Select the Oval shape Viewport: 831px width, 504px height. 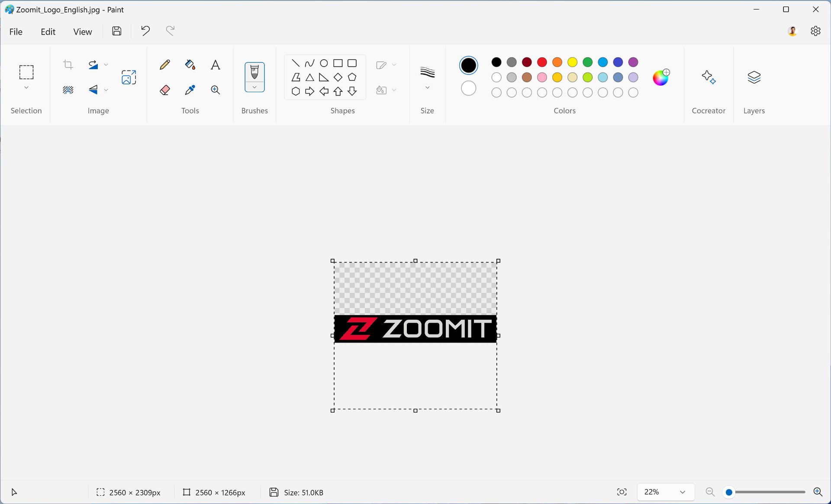pyautogui.click(x=324, y=63)
